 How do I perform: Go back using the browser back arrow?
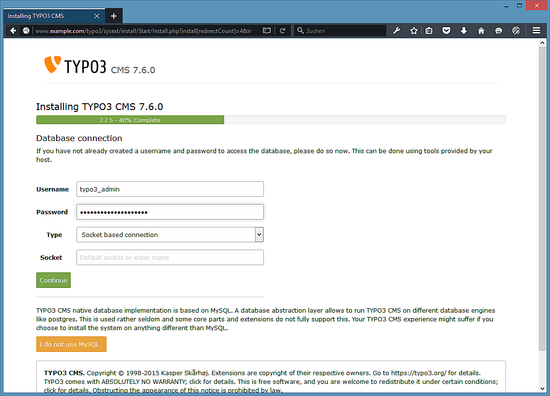coord(13,31)
